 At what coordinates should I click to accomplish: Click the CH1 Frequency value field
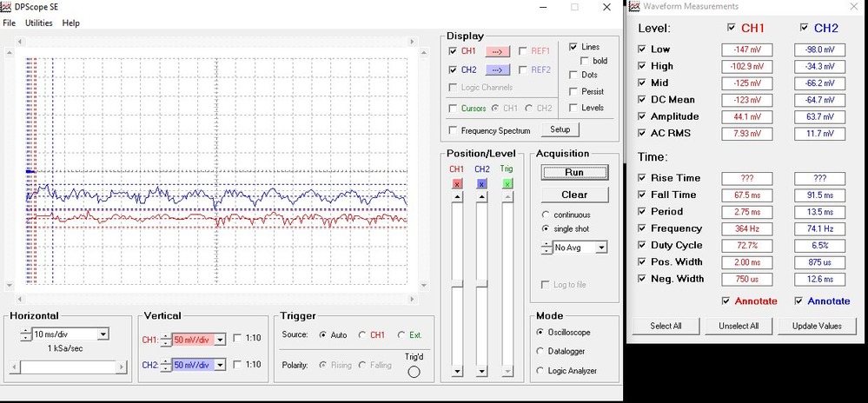tap(746, 228)
